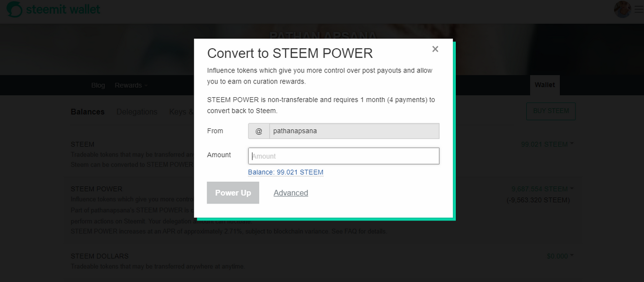Expand the 9,667.554 STEEM power dropdown
The width and height of the screenshot is (644, 282).
click(543, 189)
